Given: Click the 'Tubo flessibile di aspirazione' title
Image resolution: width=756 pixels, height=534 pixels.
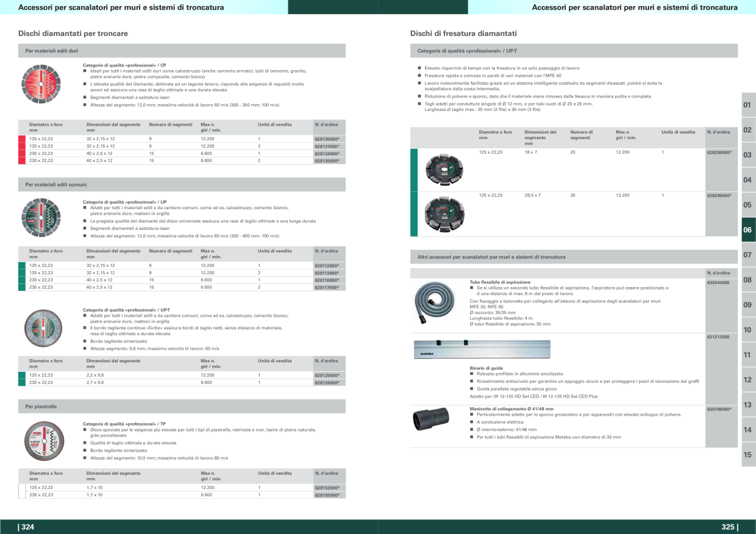Looking at the screenshot, I should pos(500,282).
